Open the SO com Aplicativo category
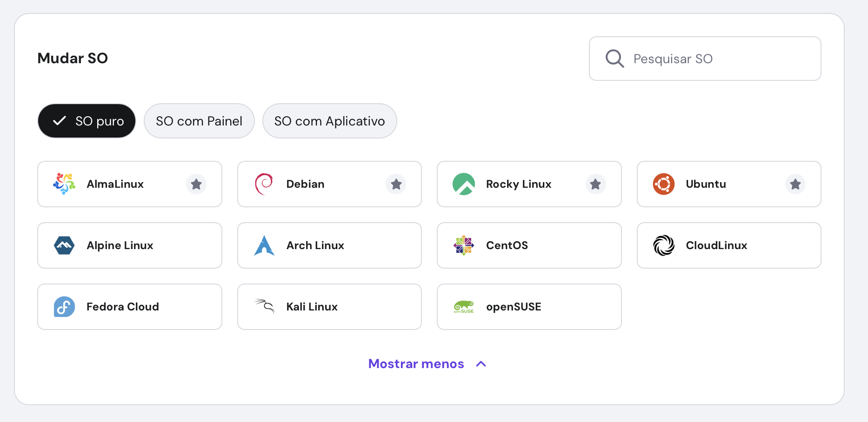 (329, 121)
